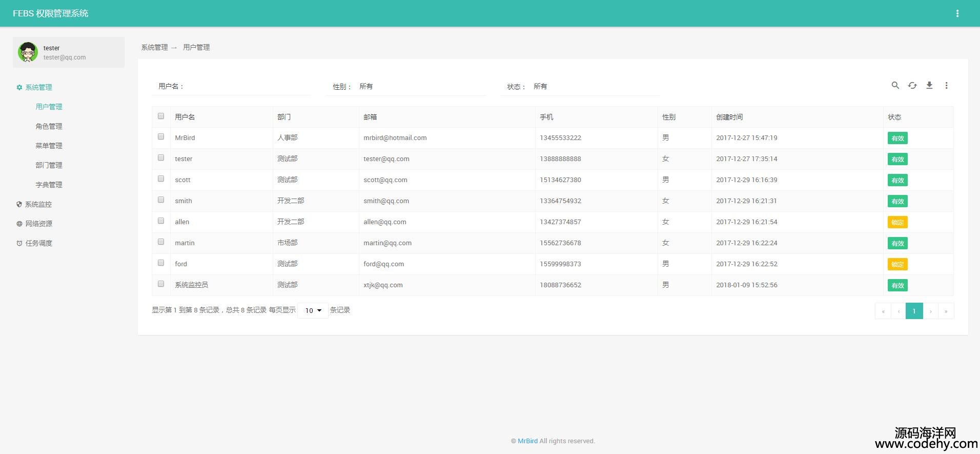Check the 系统监控员 row checkbox

point(161,284)
